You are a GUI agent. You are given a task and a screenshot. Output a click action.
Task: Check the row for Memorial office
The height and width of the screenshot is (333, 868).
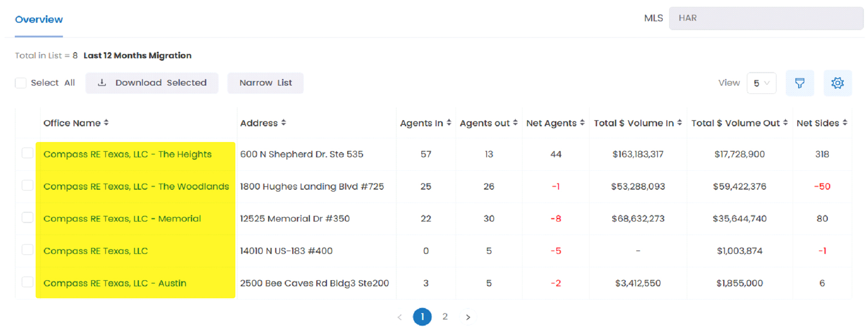(27, 217)
